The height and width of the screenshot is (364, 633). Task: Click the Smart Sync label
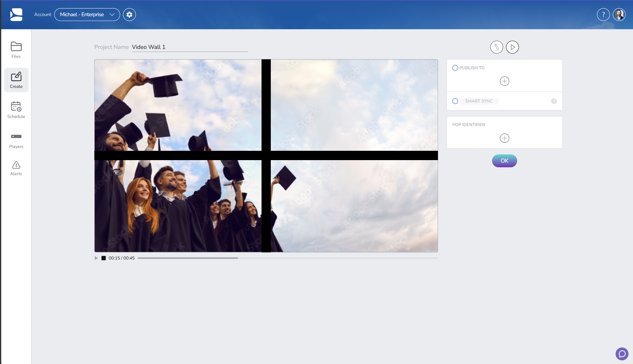point(479,101)
